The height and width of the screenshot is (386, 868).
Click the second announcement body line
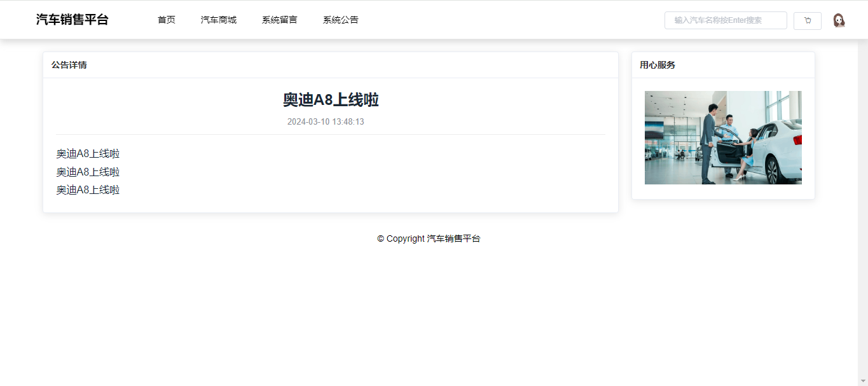click(88, 172)
